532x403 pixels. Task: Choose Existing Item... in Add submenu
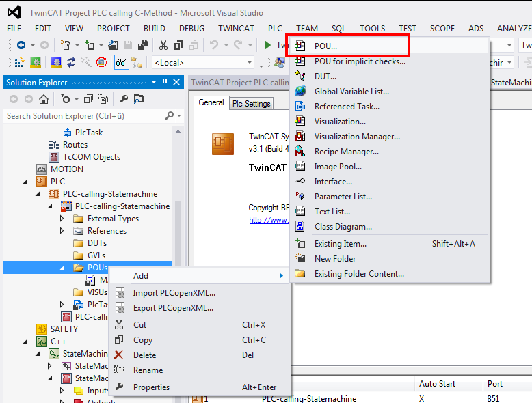(x=390, y=244)
